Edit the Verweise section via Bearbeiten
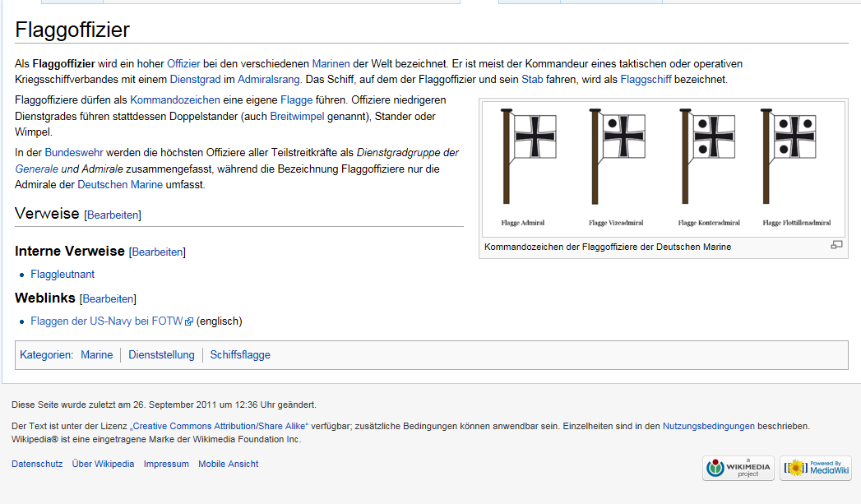861x504 pixels. (x=113, y=215)
